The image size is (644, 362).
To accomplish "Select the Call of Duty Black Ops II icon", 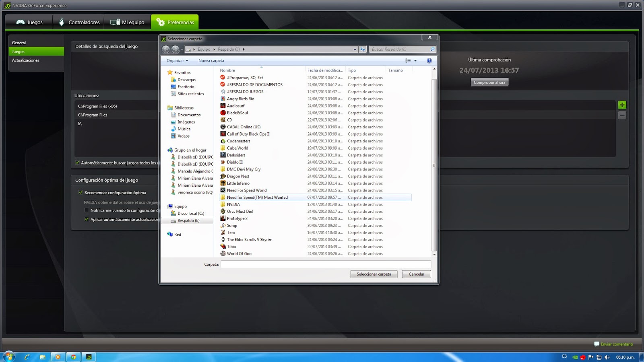I will coord(223,134).
